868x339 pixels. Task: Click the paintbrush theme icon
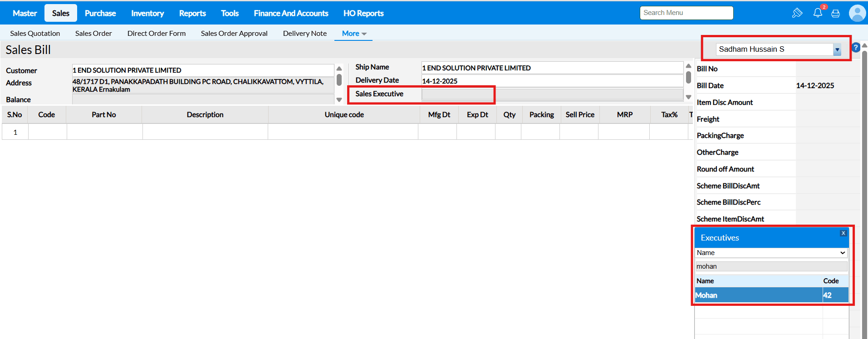coord(797,13)
